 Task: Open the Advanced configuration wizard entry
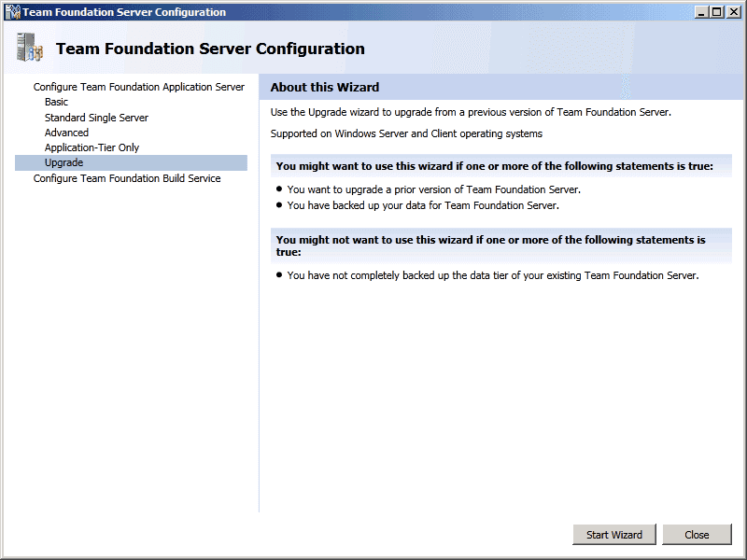pyautogui.click(x=66, y=133)
